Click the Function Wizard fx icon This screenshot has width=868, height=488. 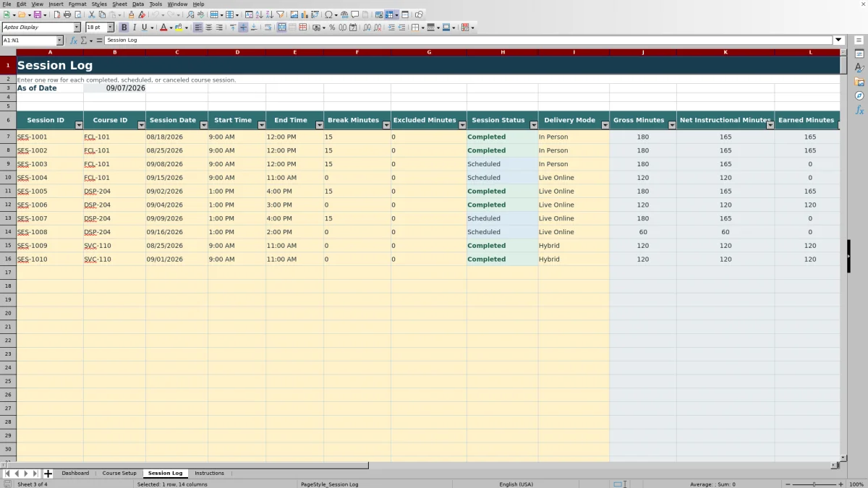click(x=73, y=40)
